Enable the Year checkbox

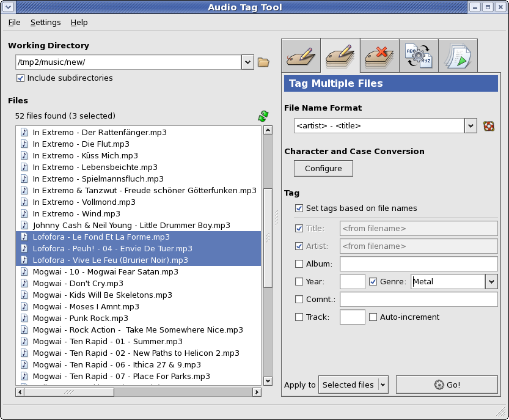click(x=299, y=282)
